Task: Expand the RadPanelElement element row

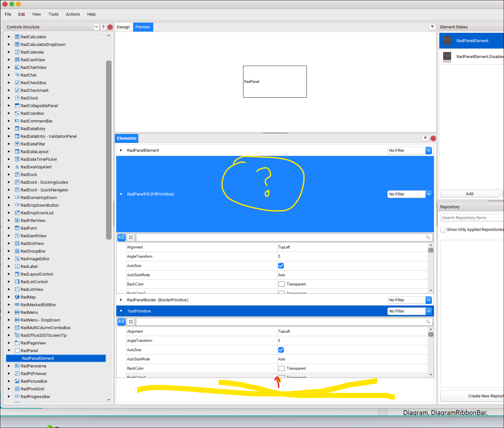Action: tap(121, 150)
